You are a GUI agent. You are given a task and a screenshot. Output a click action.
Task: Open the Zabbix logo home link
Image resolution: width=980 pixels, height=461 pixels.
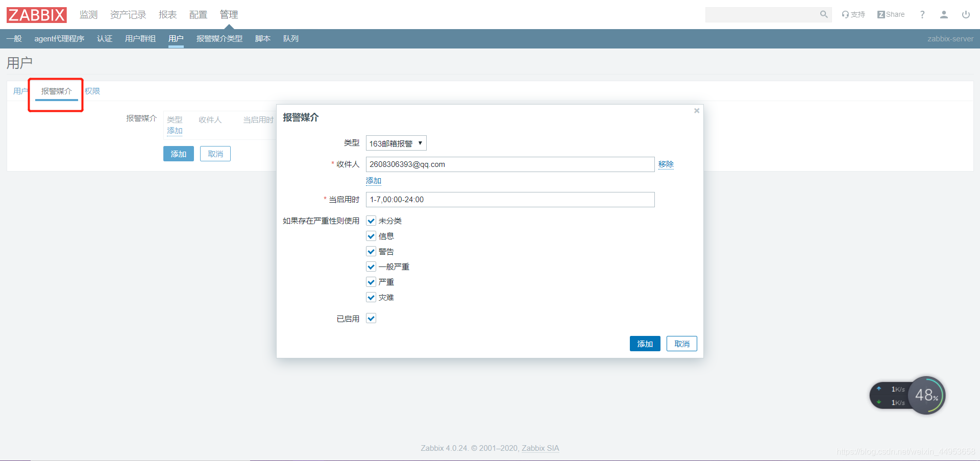[37, 15]
